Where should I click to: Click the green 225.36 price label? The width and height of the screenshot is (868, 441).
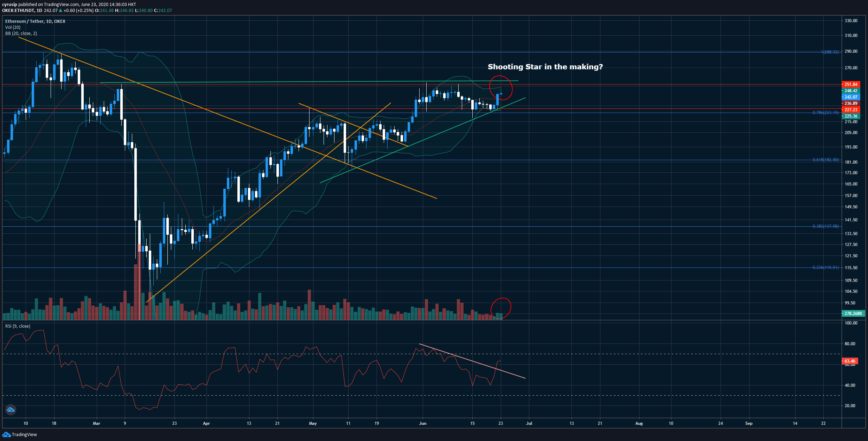[x=851, y=116]
